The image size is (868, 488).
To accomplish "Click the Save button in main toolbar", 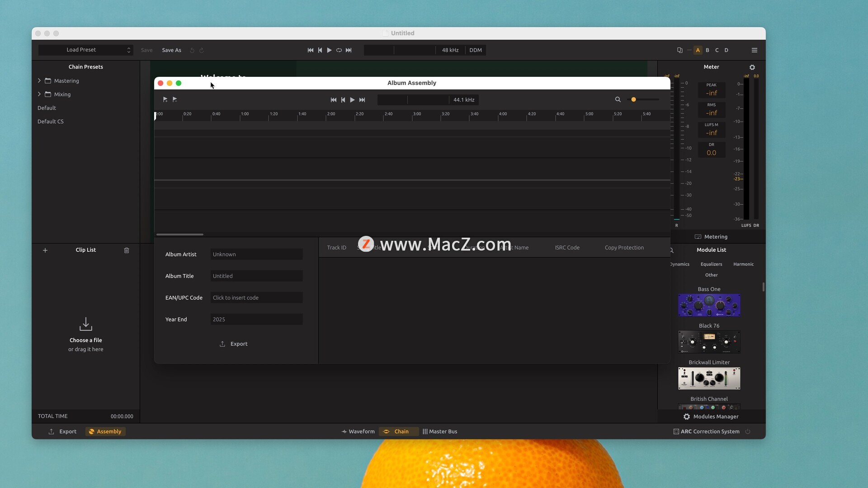I will click(x=146, y=50).
